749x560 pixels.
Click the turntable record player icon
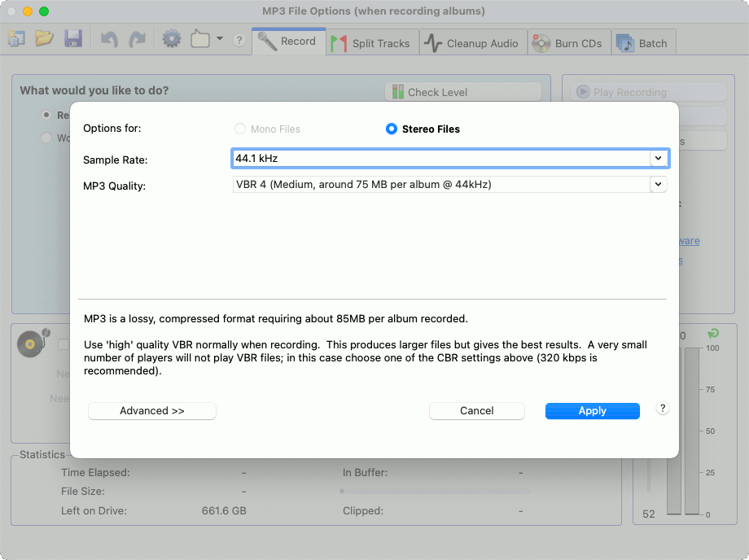pos(33,343)
